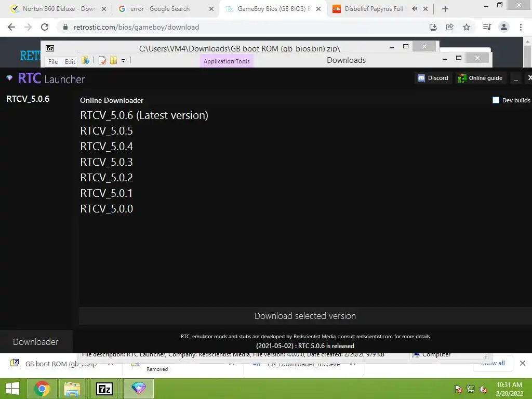This screenshot has width=532, height=399.
Task: Open Chrome media control icon
Action: [487, 27]
